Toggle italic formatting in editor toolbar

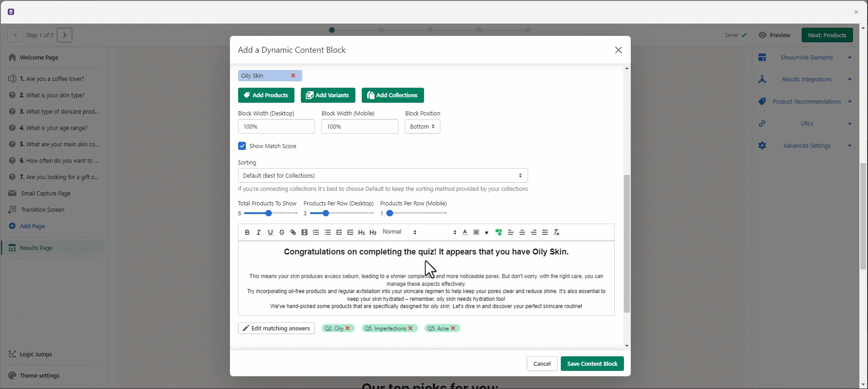[259, 232]
